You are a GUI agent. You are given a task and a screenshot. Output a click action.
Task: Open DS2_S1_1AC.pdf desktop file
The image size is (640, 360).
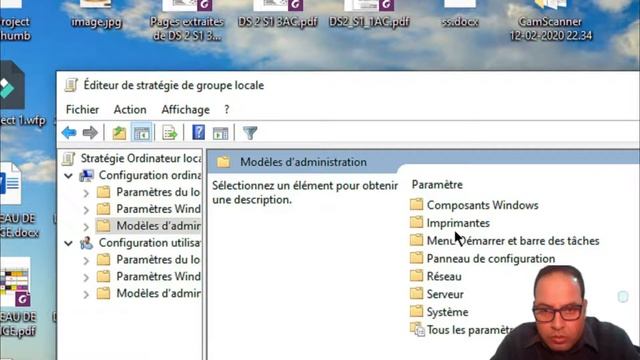click(x=369, y=14)
